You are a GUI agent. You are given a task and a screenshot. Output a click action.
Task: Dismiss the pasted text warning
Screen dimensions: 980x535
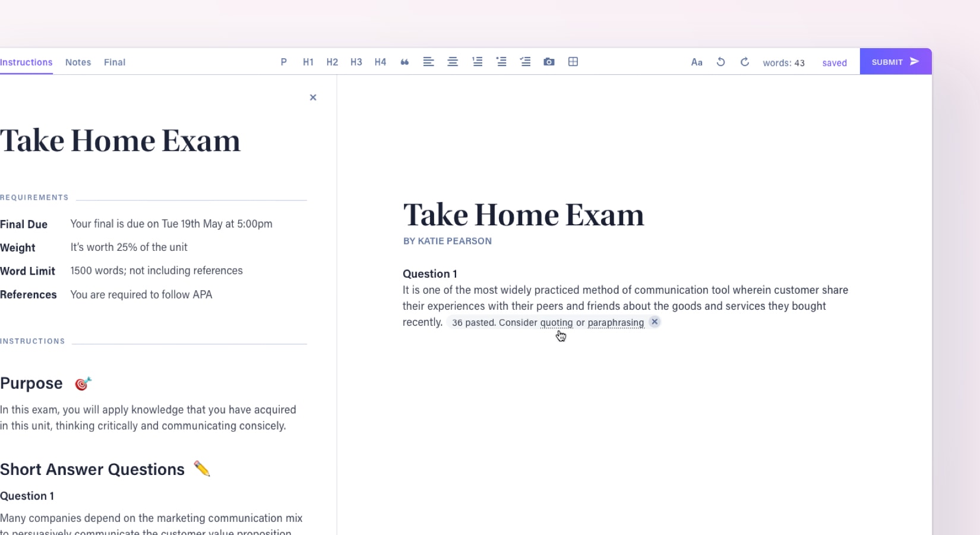point(655,322)
